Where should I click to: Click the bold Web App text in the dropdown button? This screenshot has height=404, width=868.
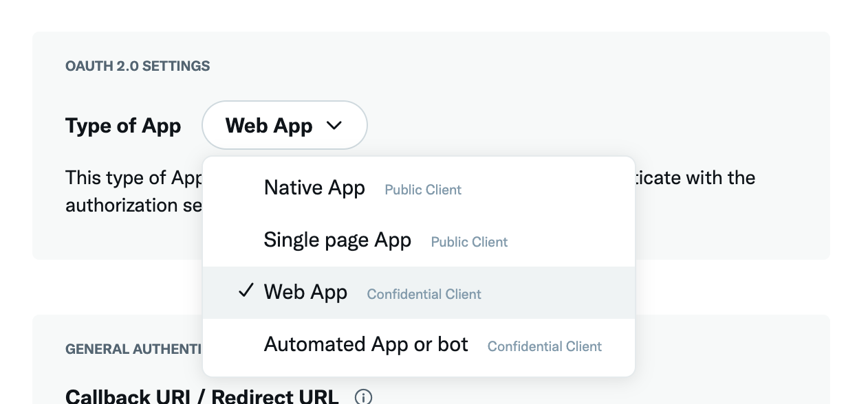(x=269, y=126)
